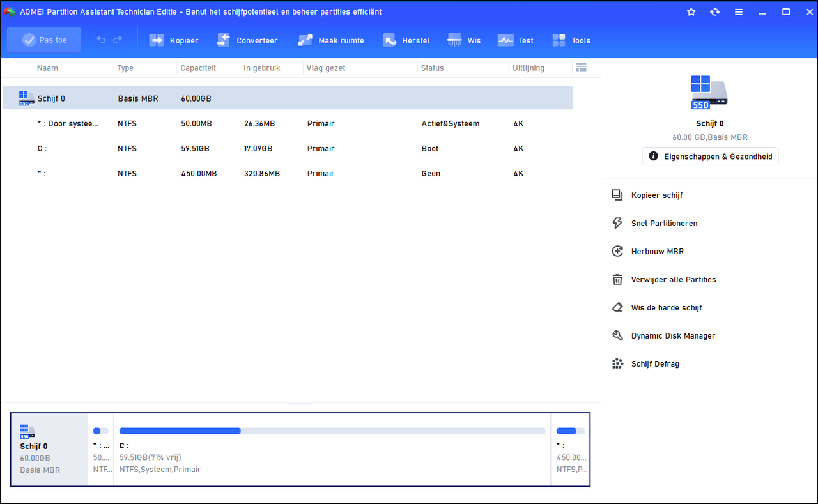The width and height of the screenshot is (818, 504).
Task: Sort by the Type column header
Action: click(x=125, y=68)
